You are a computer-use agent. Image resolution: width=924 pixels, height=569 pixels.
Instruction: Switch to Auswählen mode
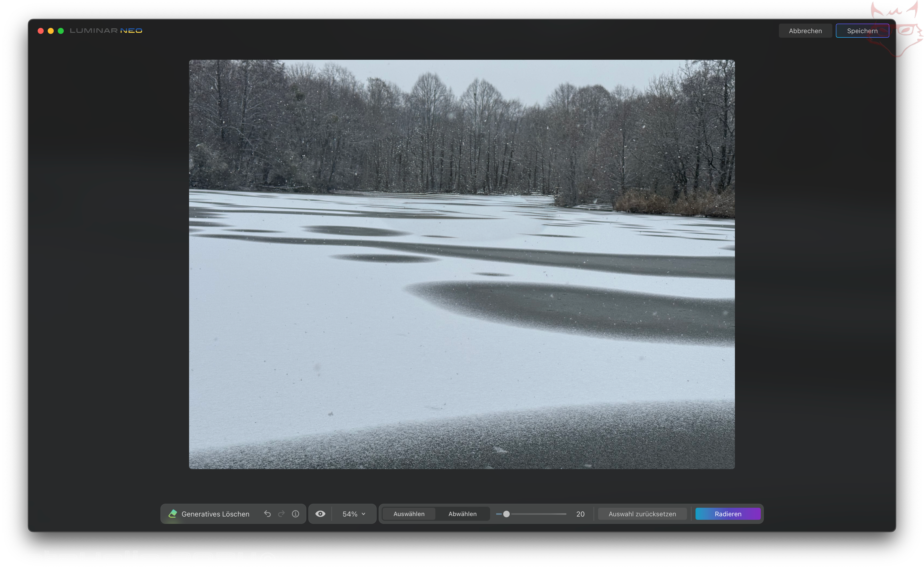(x=409, y=514)
